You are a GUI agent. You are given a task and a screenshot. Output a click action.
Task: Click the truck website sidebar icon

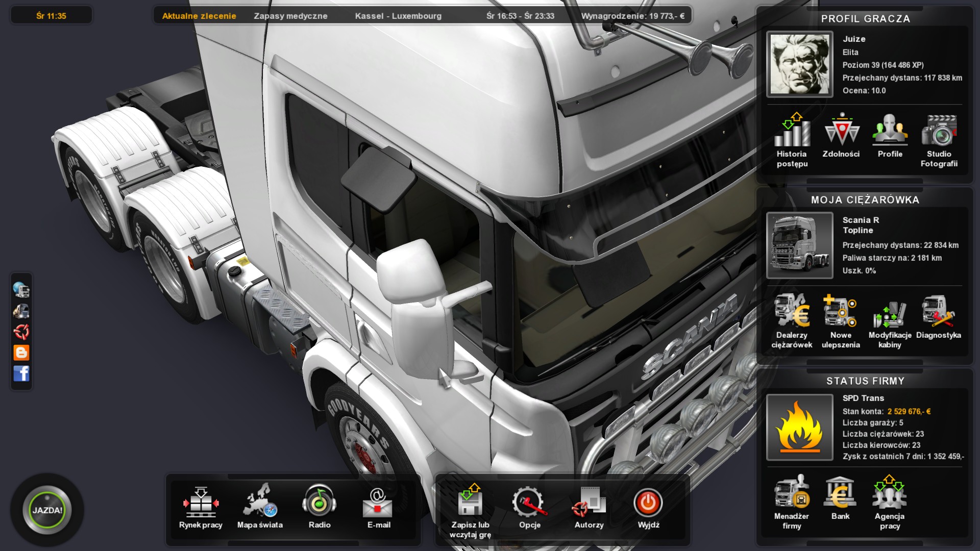tap(21, 311)
